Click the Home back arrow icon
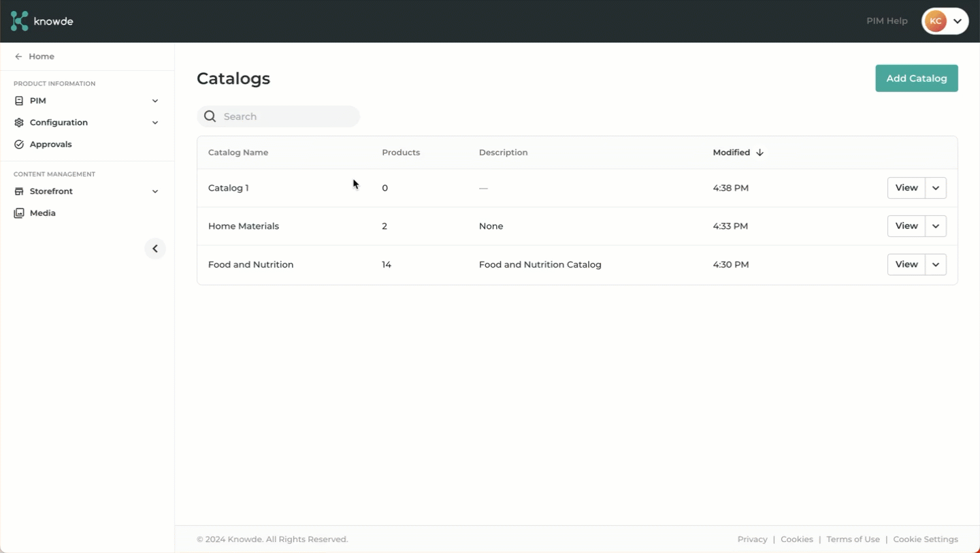Screen dimensions: 980x553 coord(18,57)
